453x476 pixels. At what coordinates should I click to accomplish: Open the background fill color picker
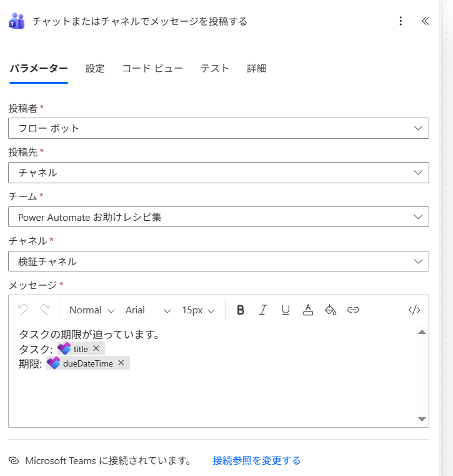click(x=331, y=310)
